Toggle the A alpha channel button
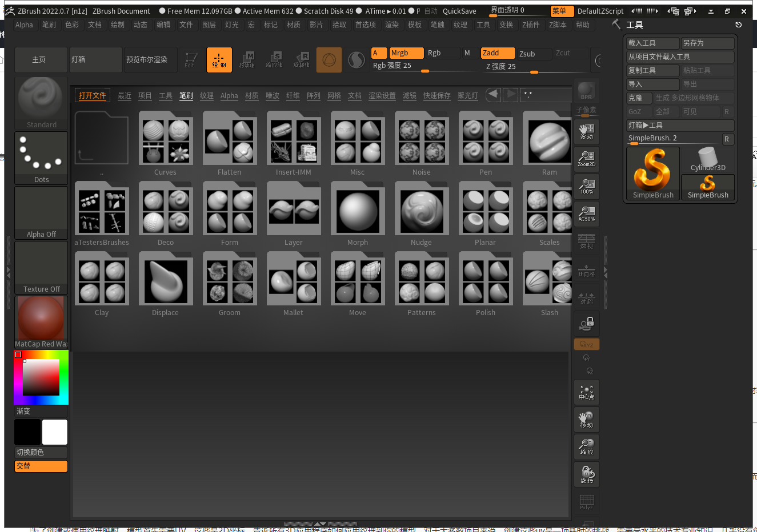Screen dimensions: 757x532 379,53
